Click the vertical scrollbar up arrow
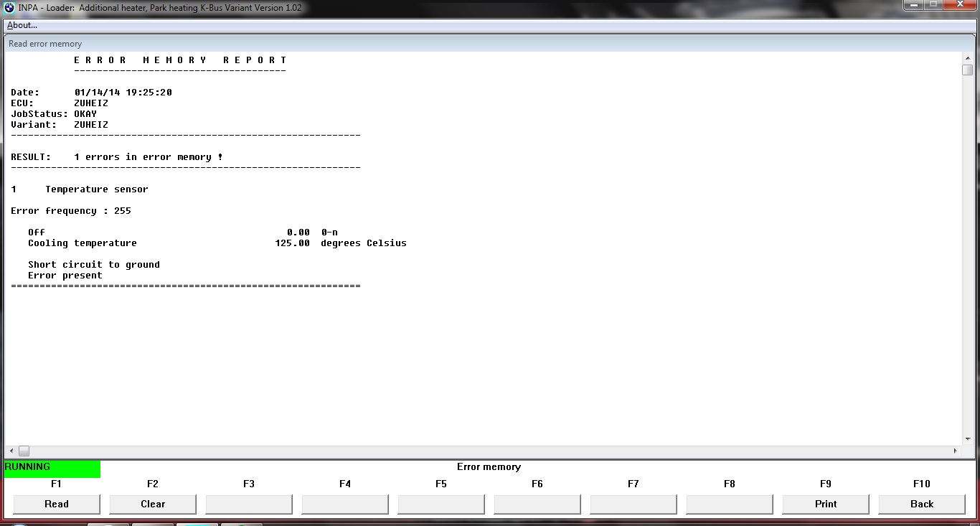The image size is (980, 526). 967,57
